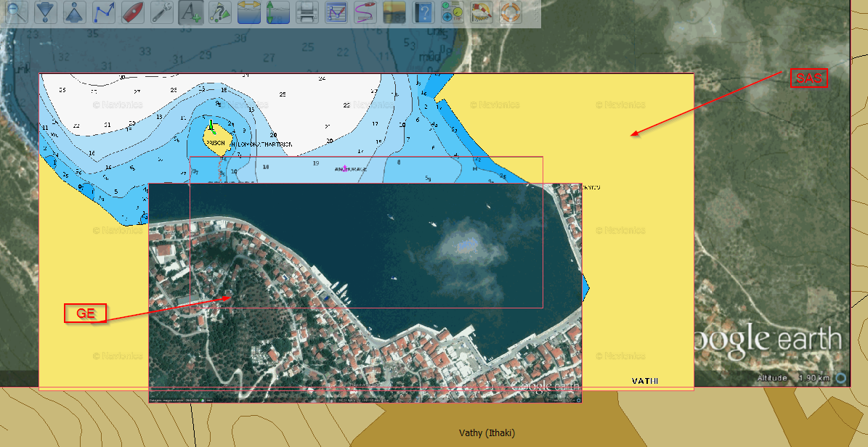
Task: Toggle auto-follow with the red boat icon
Action: [133, 12]
